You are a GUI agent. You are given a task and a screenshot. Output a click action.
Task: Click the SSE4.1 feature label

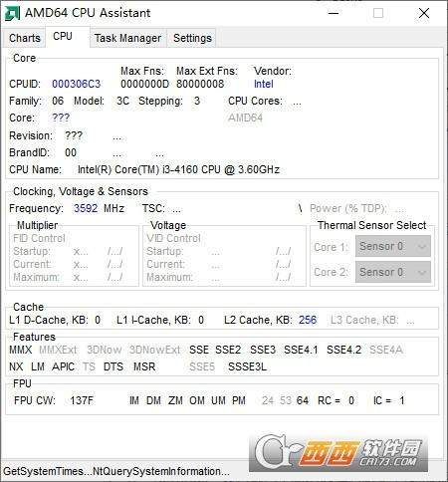tap(301, 350)
